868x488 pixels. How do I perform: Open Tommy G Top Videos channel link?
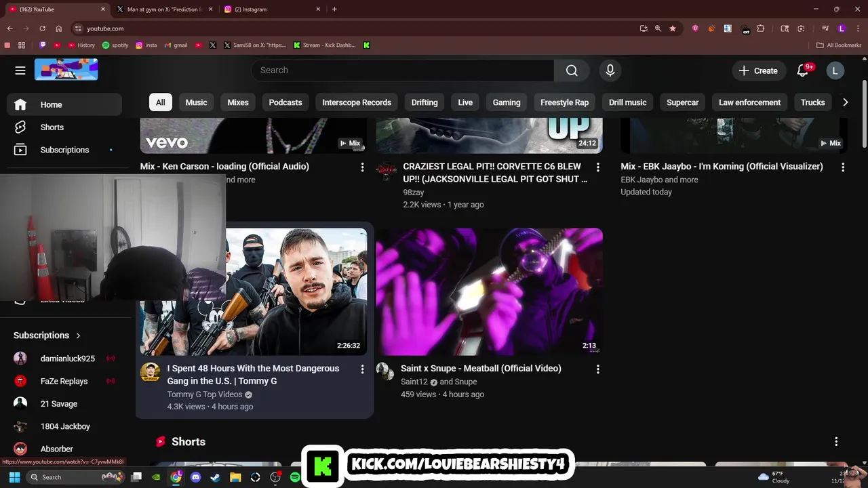tap(205, 394)
